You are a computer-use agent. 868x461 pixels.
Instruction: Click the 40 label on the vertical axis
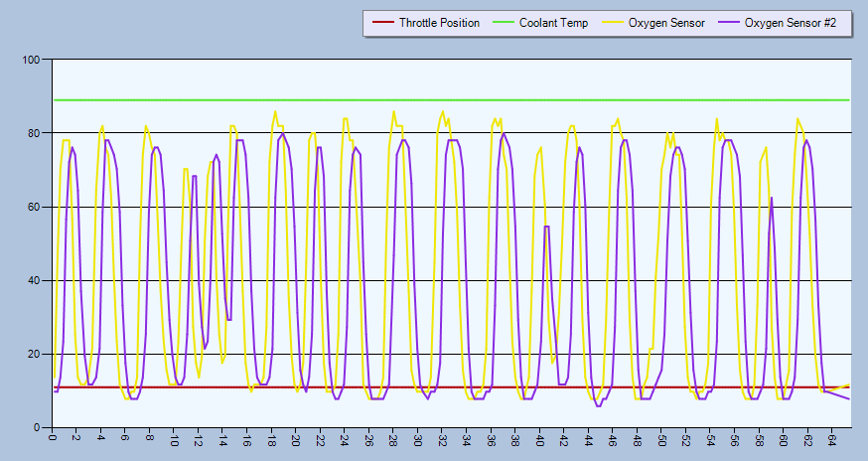pyautogui.click(x=32, y=281)
